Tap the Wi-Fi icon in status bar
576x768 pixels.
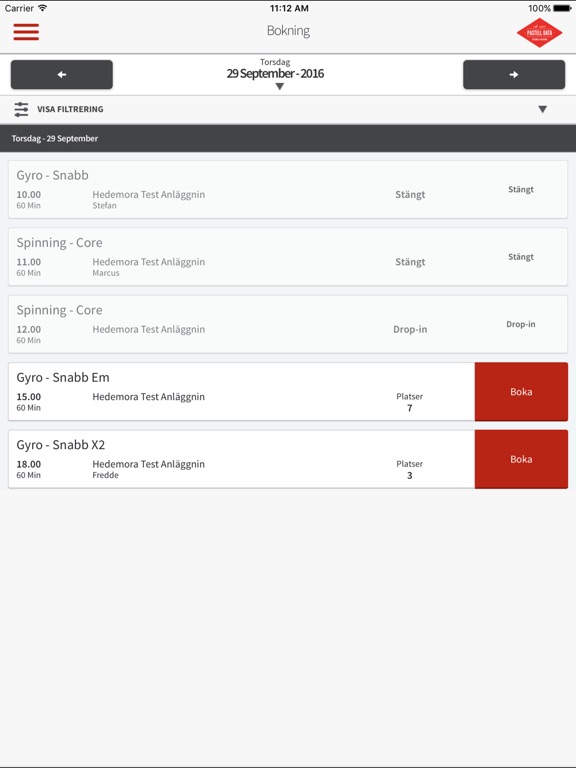43,8
